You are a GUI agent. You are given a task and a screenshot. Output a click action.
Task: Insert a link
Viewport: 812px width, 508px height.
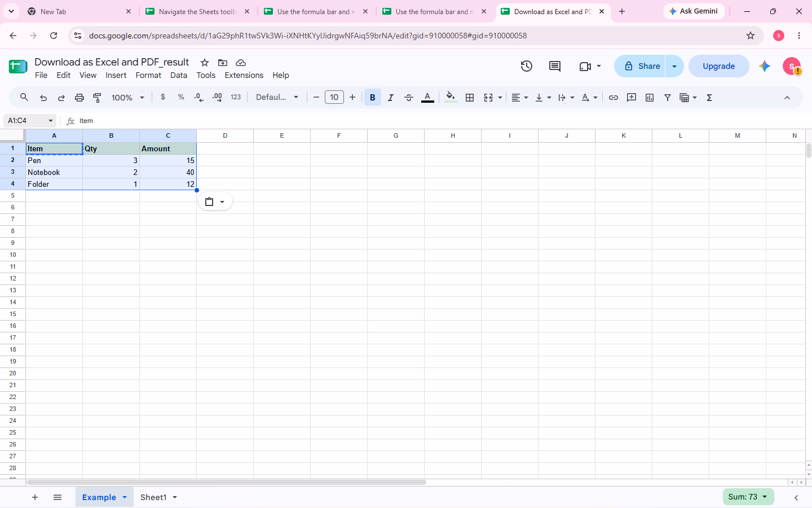tap(614, 98)
